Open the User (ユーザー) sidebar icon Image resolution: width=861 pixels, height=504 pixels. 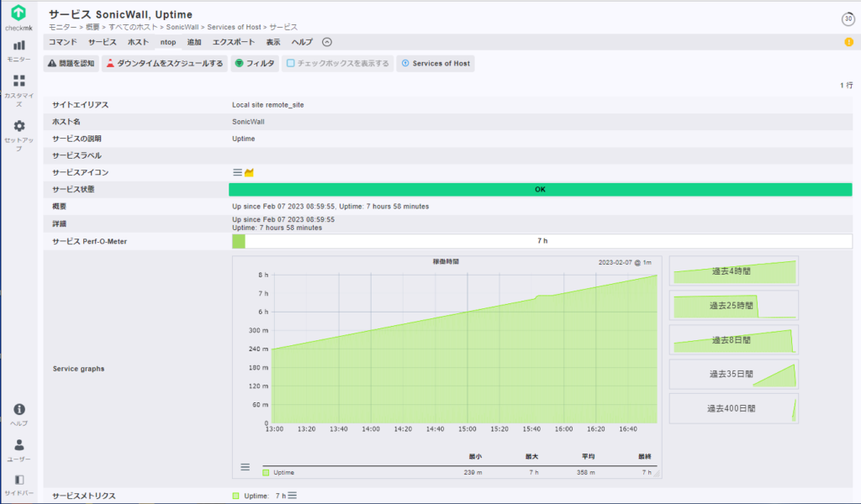18,444
